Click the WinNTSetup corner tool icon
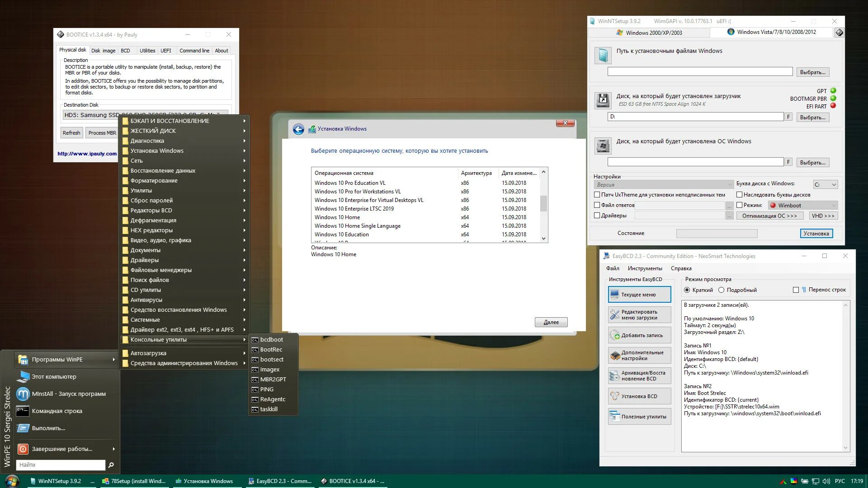Image resolution: width=868 pixels, height=488 pixels. (x=839, y=33)
